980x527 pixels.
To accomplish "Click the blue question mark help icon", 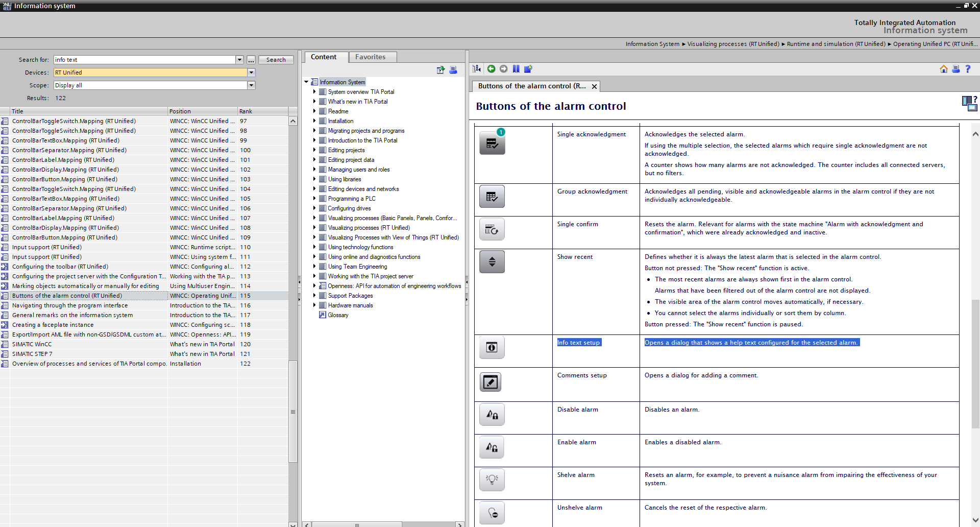I will coord(968,69).
